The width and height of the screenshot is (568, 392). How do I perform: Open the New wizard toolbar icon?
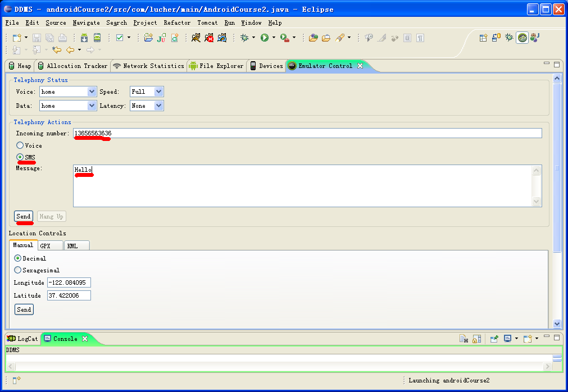click(17, 38)
